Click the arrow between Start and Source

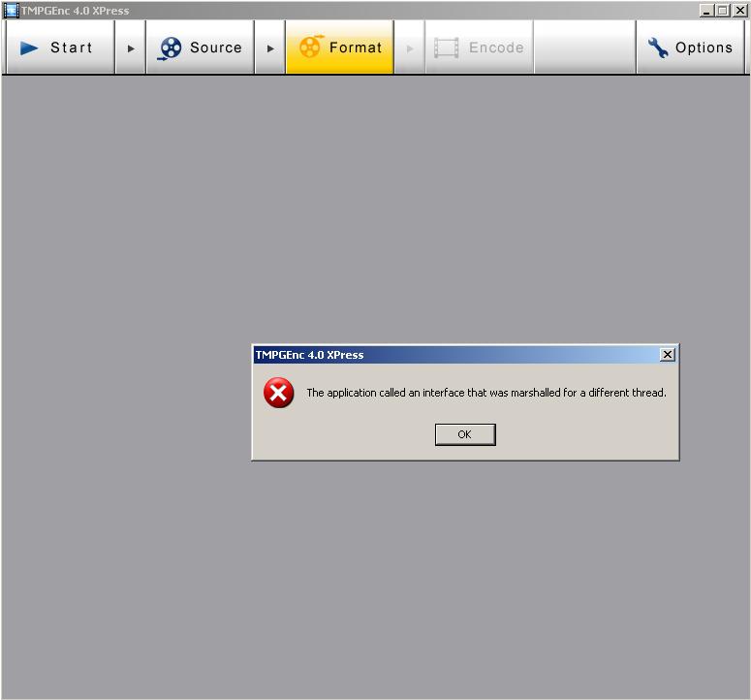point(131,48)
